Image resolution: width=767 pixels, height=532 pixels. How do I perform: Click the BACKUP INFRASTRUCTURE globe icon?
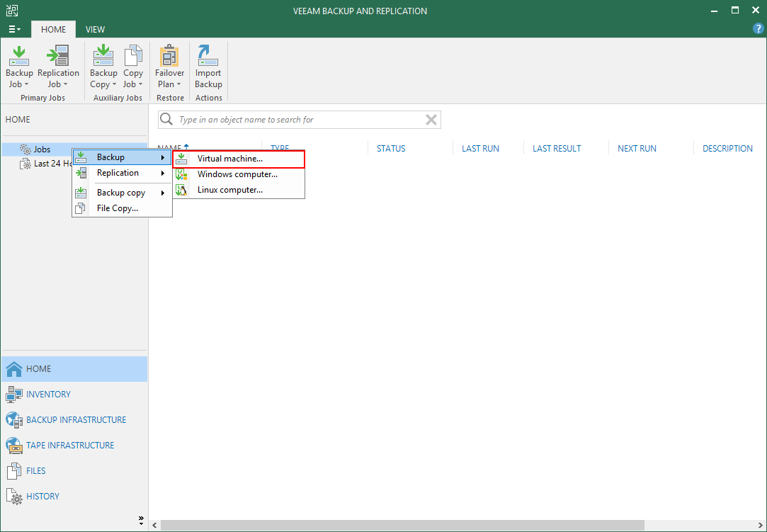(x=14, y=420)
